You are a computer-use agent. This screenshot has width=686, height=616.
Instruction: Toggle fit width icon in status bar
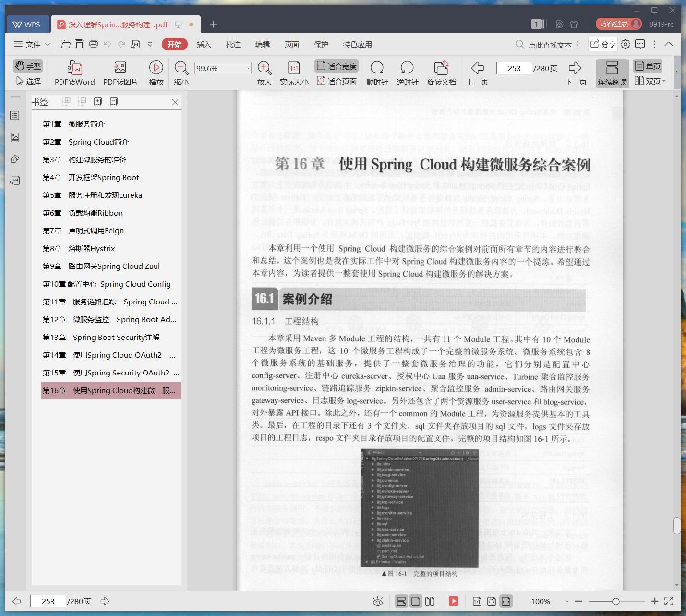(x=506, y=601)
